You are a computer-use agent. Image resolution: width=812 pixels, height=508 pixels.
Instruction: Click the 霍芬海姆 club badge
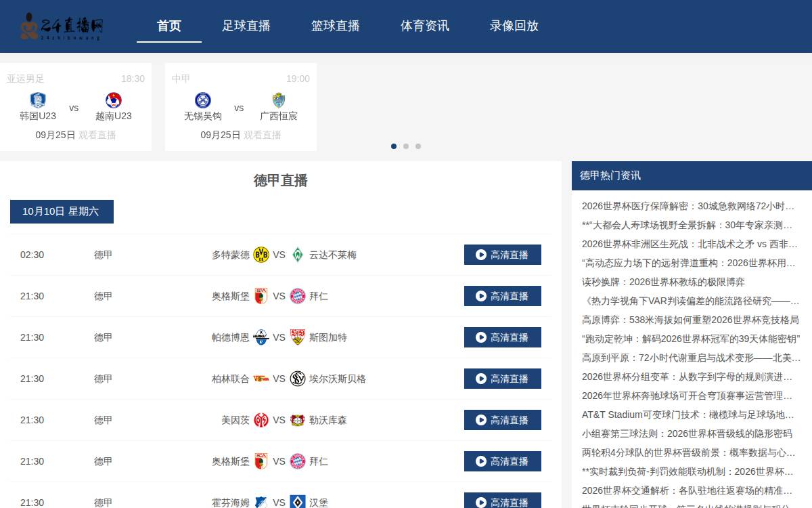tap(261, 503)
